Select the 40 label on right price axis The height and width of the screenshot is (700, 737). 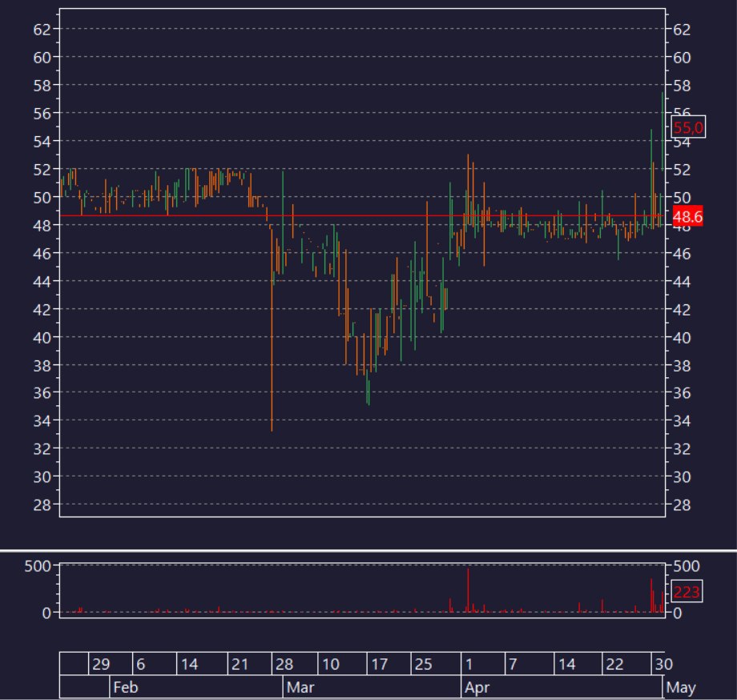[x=682, y=337]
